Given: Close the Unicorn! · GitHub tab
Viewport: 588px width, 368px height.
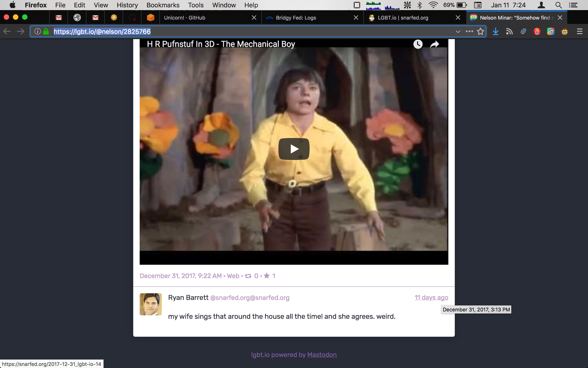Looking at the screenshot, I should point(254,17).
